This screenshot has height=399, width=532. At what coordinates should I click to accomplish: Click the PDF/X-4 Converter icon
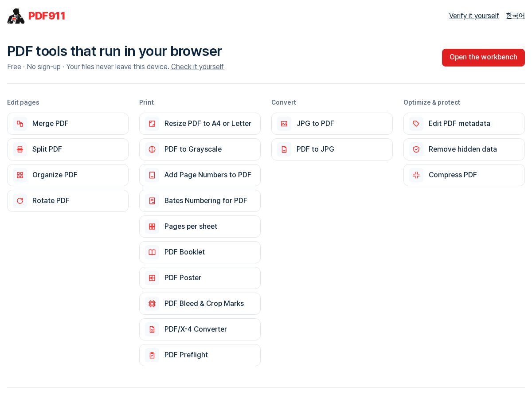(152, 329)
